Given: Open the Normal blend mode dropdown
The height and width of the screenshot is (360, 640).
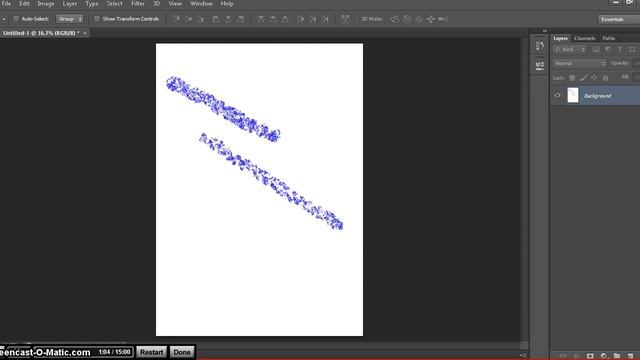Looking at the screenshot, I should [580, 63].
